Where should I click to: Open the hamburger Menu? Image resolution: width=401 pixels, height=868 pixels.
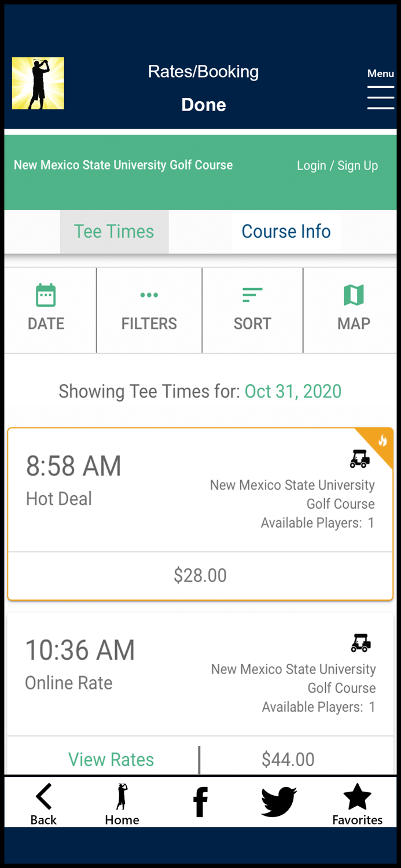click(x=380, y=98)
